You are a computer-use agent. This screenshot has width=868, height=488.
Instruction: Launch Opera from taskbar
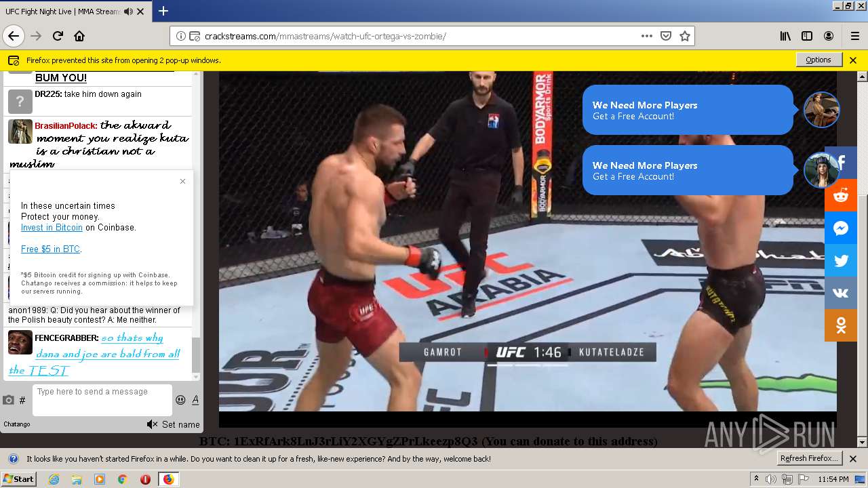pyautogui.click(x=145, y=479)
